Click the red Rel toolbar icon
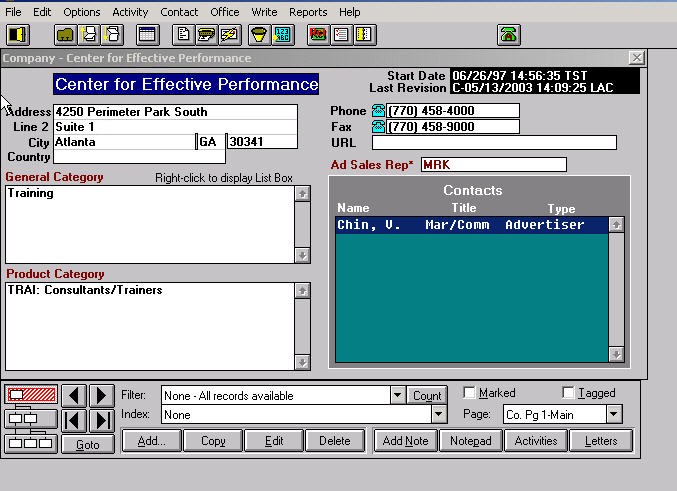The width and height of the screenshot is (677, 491). coord(318,35)
